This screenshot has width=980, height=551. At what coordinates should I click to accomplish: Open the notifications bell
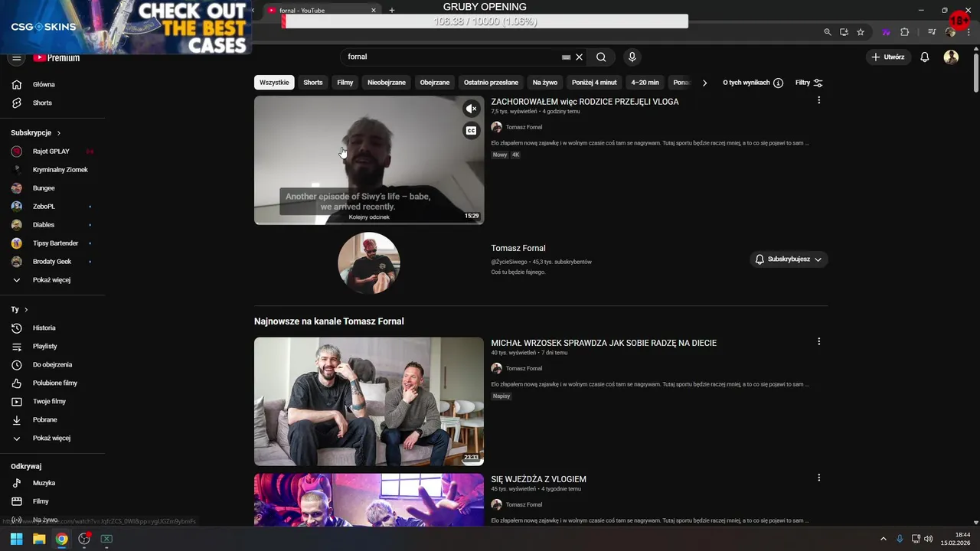pos(925,57)
